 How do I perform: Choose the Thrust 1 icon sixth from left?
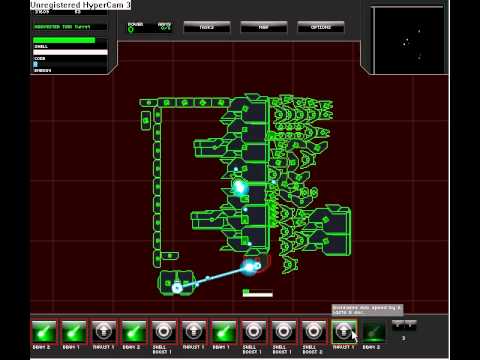194,332
